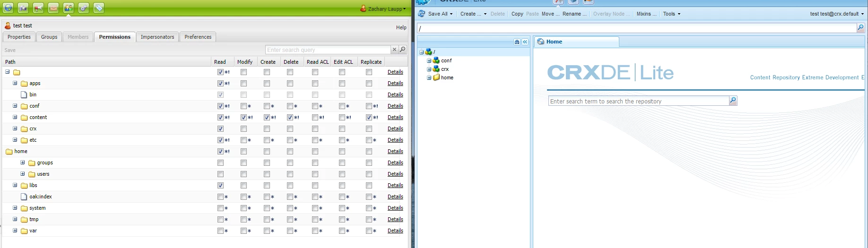Expand the conf node in CRXDE tree
Viewport: 868px width, 248px height.
click(429, 60)
